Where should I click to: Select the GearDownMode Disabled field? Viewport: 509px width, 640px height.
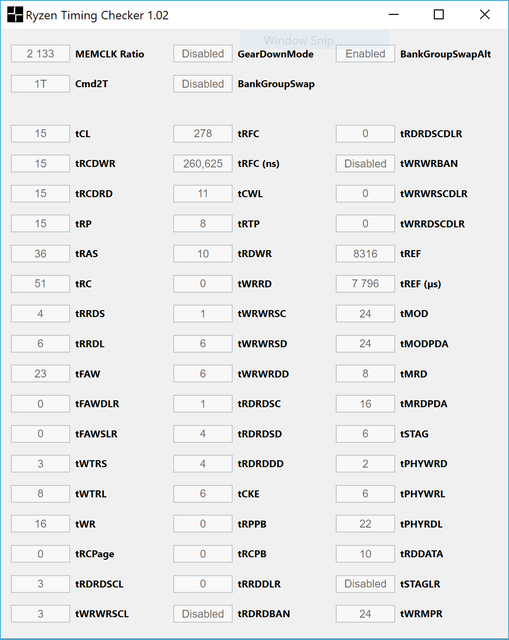tap(203, 53)
